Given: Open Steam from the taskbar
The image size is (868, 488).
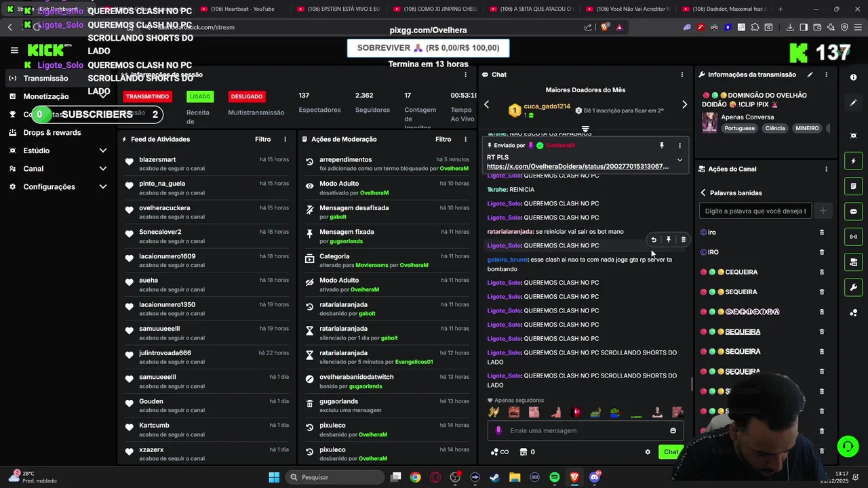Looking at the screenshot, I should click(x=494, y=477).
